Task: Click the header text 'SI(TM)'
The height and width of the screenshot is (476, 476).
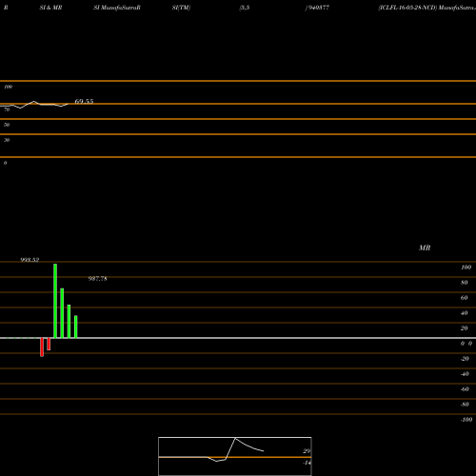Action: coord(181,8)
